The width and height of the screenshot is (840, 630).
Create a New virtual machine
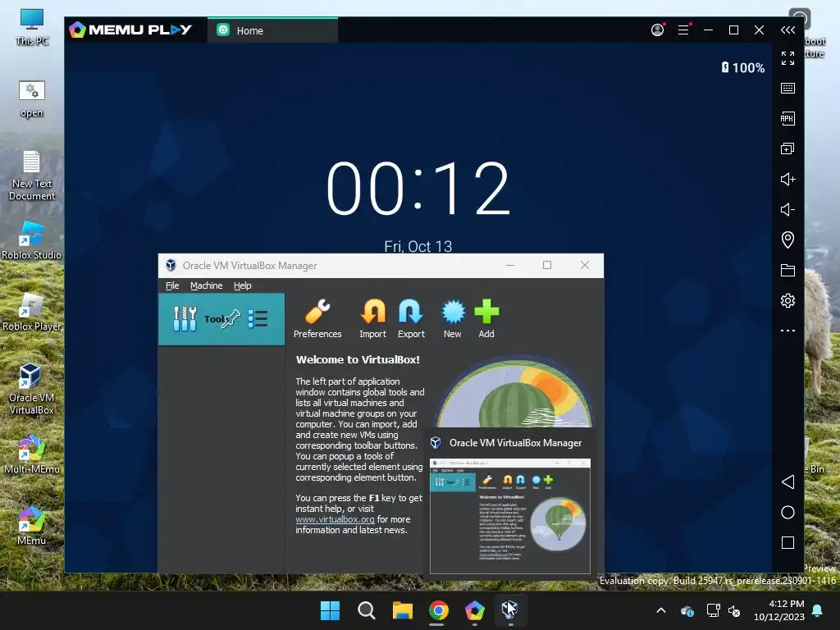(x=453, y=319)
